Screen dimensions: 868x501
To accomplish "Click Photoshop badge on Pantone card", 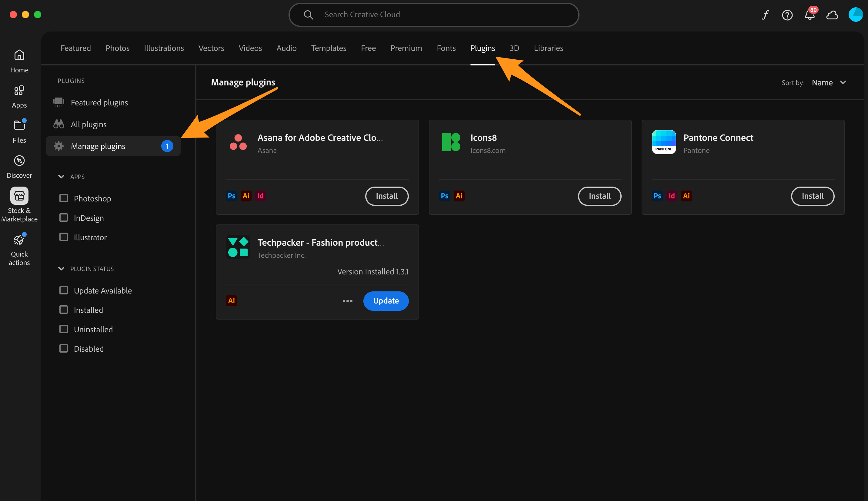I will point(657,196).
